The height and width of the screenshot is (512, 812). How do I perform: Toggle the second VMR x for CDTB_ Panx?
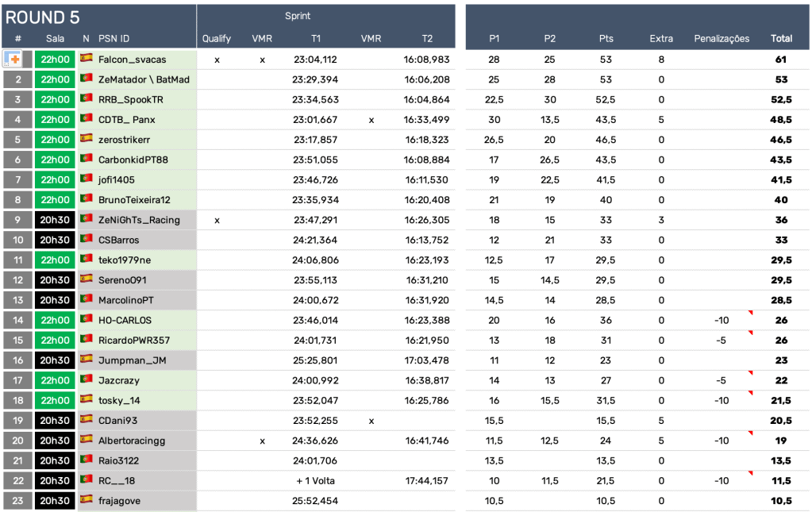coord(371,120)
